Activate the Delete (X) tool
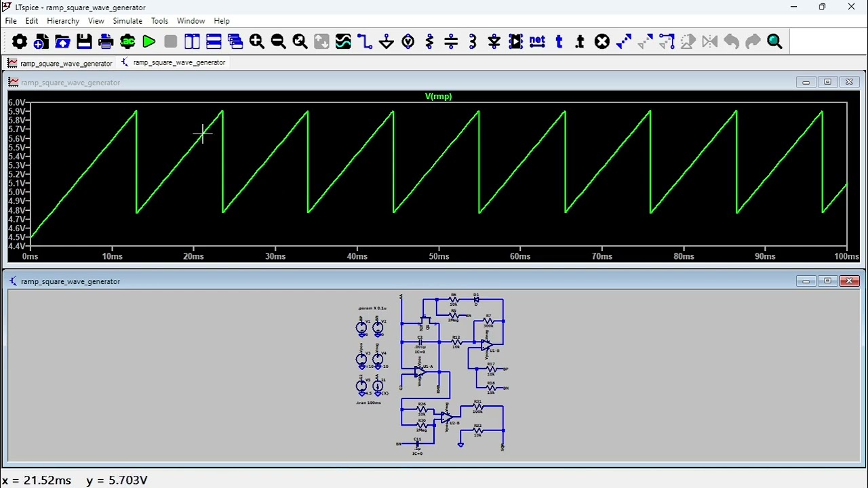Screen dimensions: 868x488 point(602,42)
